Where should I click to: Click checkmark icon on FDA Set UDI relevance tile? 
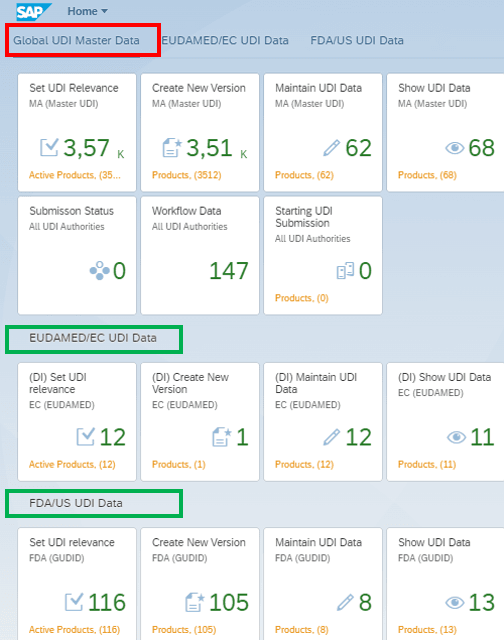pos(74,602)
